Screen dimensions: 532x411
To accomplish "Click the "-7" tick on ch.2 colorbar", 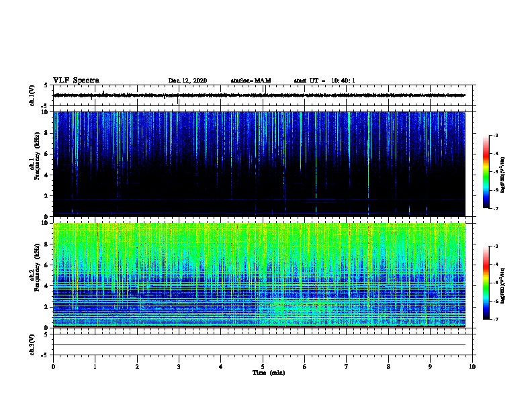I will 495,320.
